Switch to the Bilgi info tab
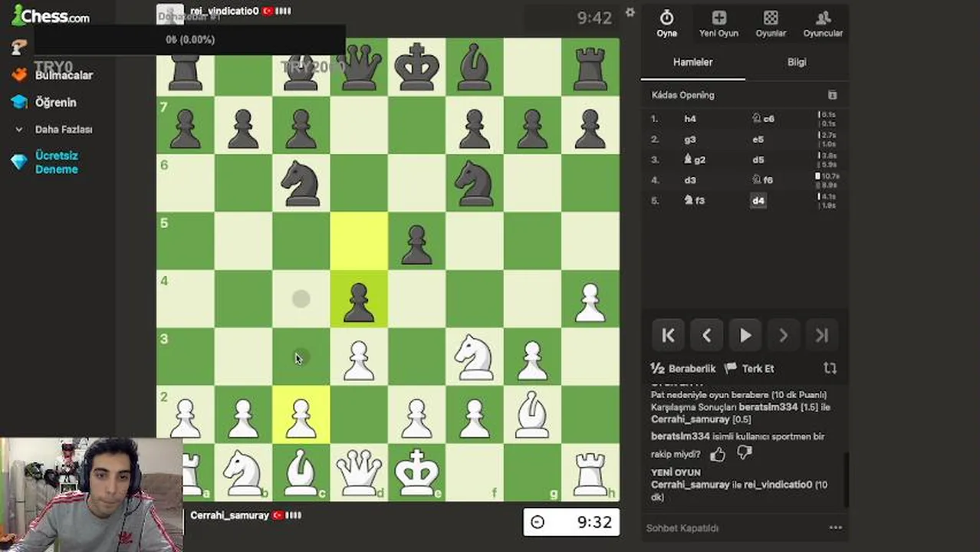Image resolution: width=980 pixels, height=552 pixels. point(797,62)
